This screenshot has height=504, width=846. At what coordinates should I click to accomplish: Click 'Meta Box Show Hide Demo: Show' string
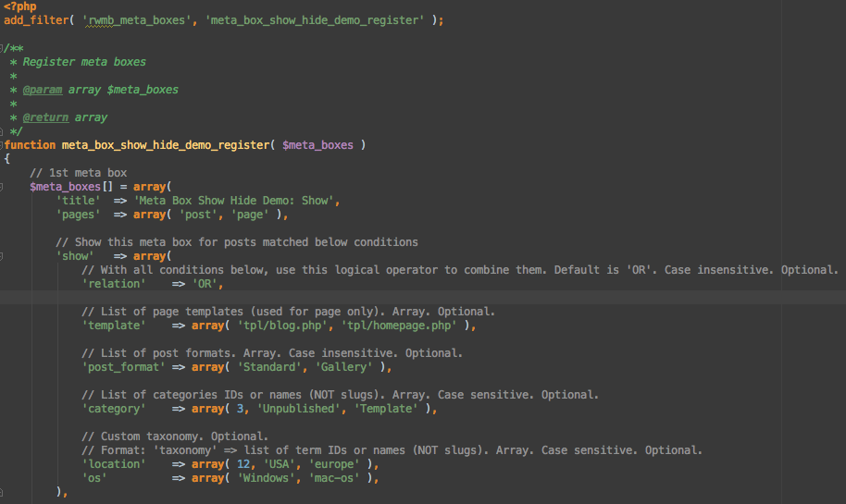coord(233,201)
